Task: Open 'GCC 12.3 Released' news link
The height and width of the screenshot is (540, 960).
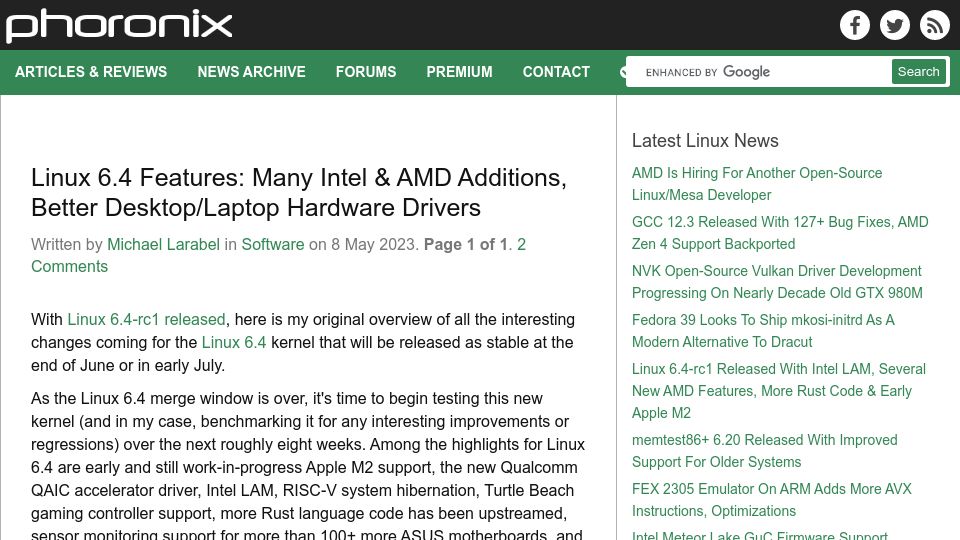Action: coord(780,233)
